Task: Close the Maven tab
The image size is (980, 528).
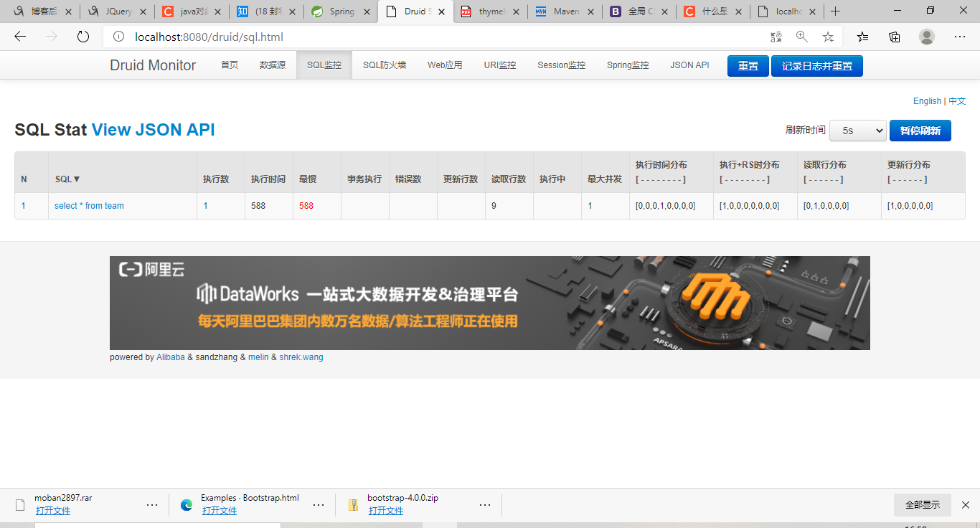Action: click(590, 11)
